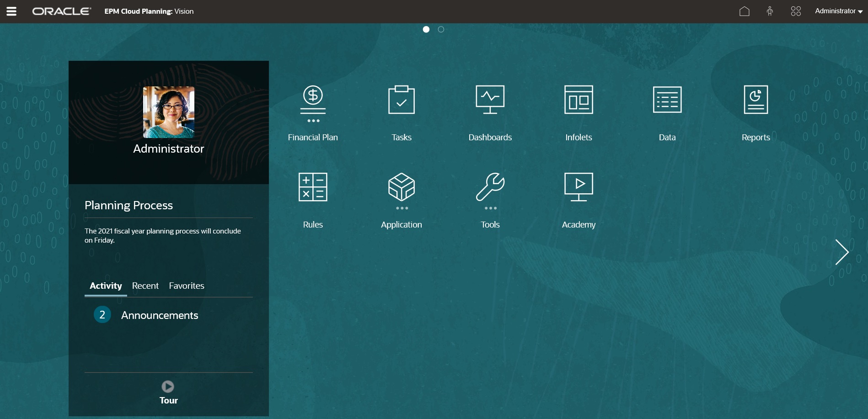
Task: Open the Navigator grid icon
Action: pos(796,11)
